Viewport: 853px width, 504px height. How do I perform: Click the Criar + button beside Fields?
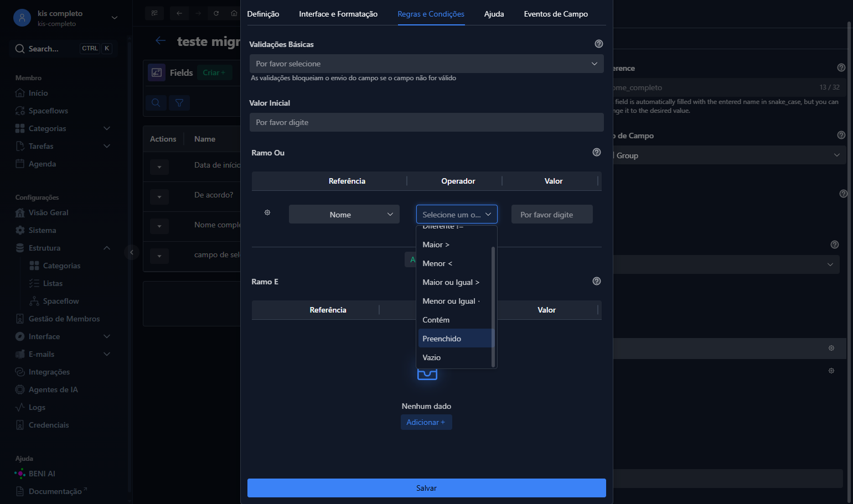pos(214,72)
